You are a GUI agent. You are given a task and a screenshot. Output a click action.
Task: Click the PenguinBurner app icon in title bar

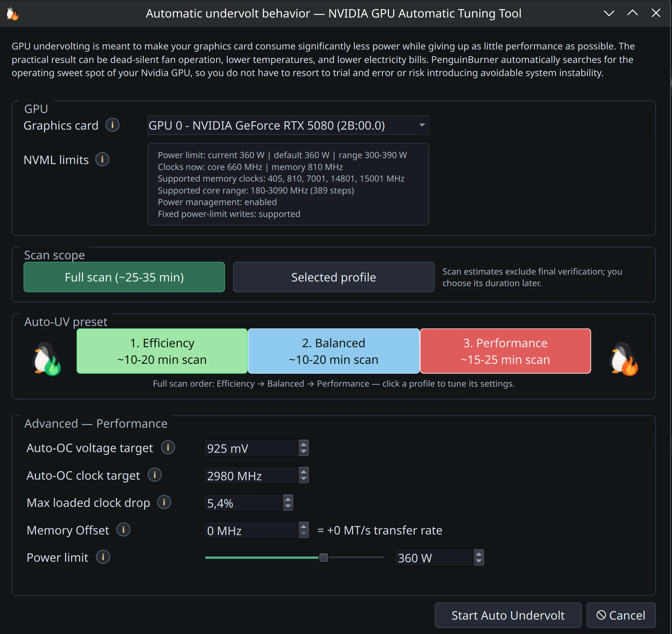(13, 13)
